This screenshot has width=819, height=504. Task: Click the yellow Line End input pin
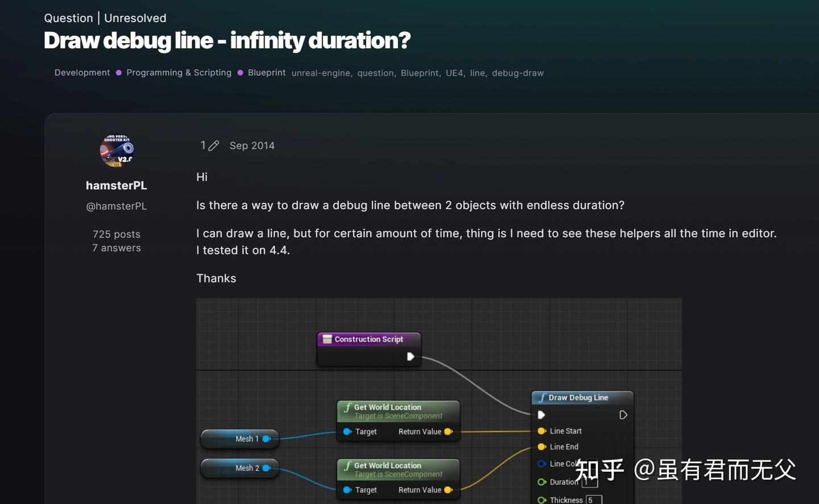[x=541, y=447]
